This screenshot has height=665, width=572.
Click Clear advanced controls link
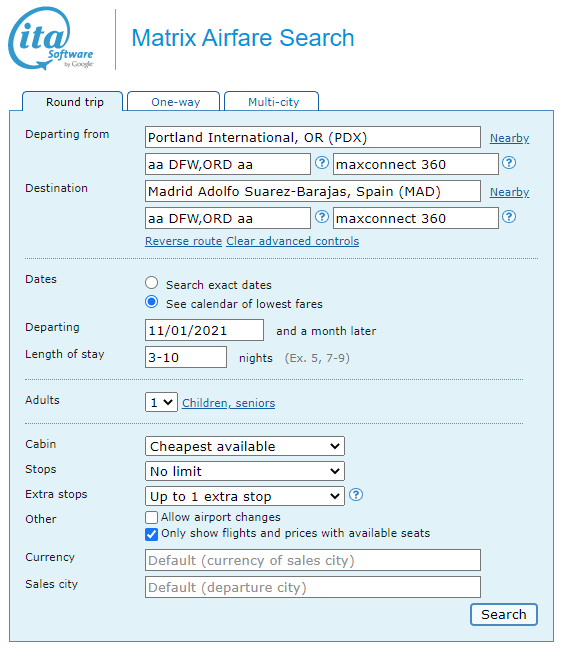293,241
